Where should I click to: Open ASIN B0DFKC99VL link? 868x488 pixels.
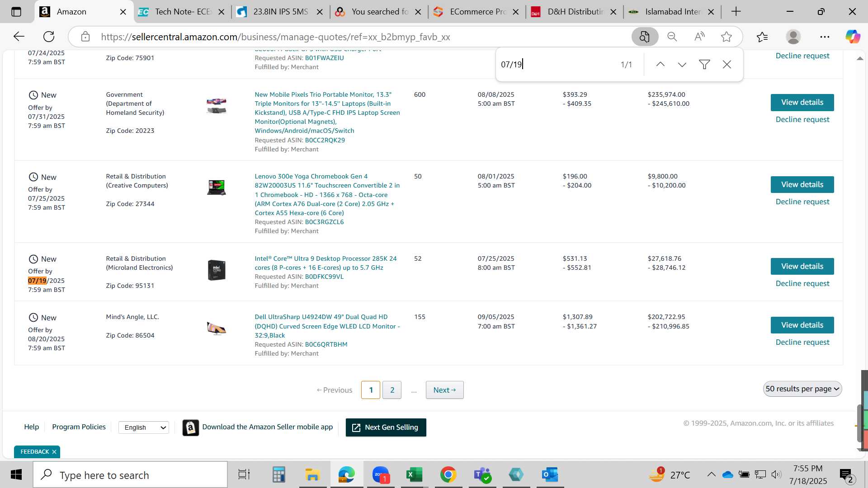pyautogui.click(x=324, y=277)
